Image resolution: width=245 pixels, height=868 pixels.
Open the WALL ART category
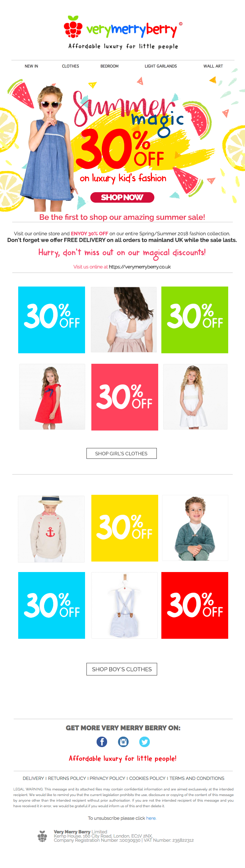(213, 66)
